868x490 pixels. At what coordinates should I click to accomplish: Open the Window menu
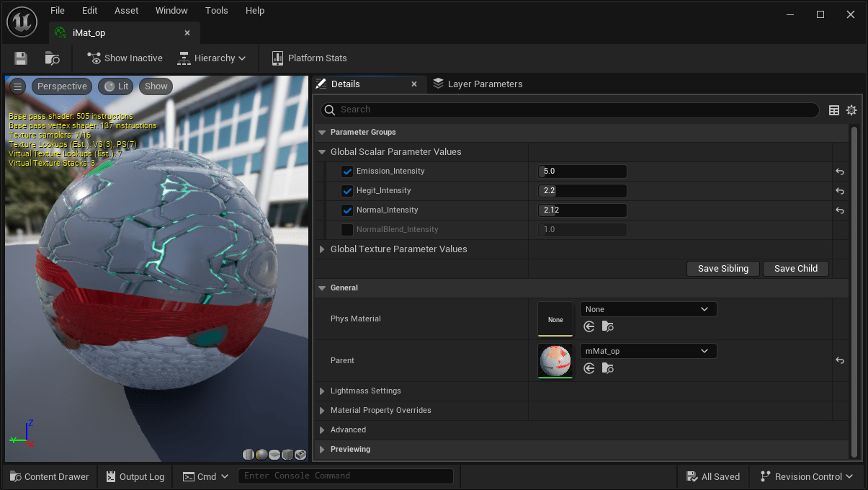171,11
